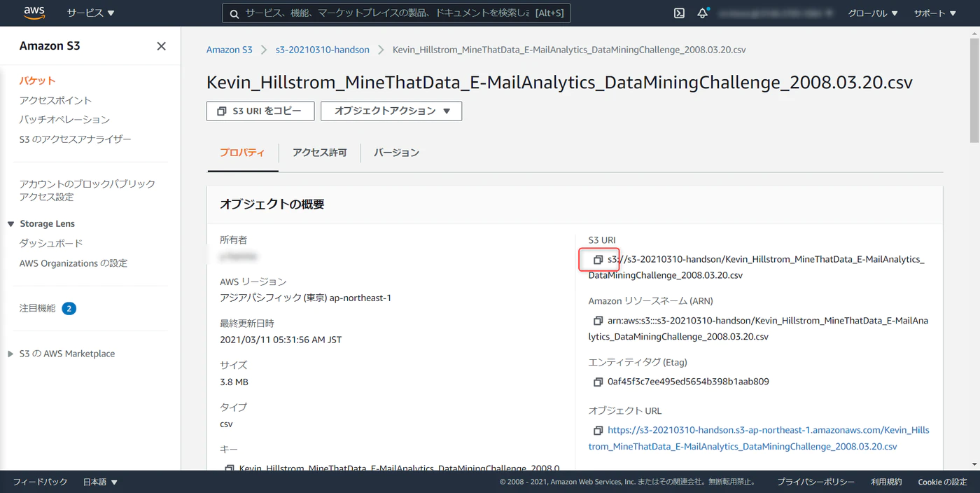Viewport: 980px width, 493px height.
Task: Copy the Etag value copy icon
Action: coord(598,382)
